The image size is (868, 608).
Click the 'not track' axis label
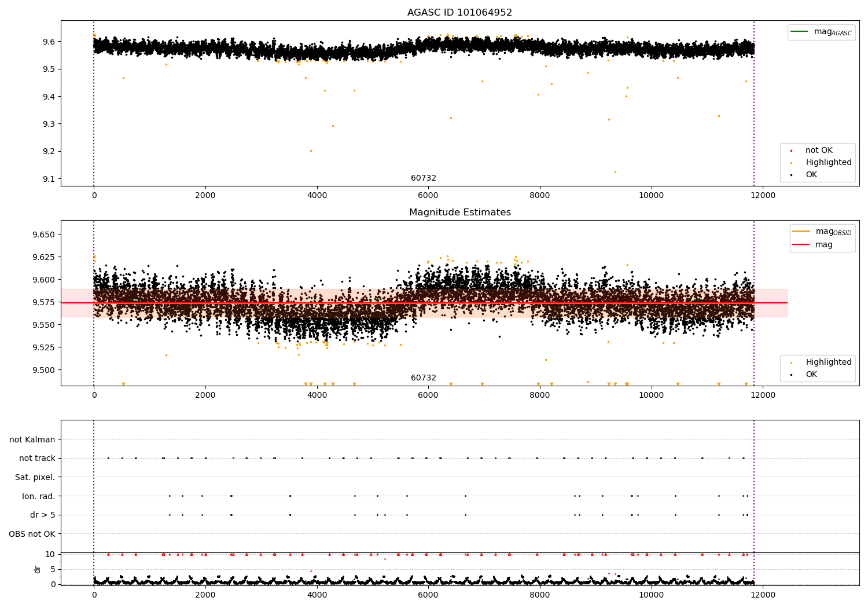[x=37, y=459]
